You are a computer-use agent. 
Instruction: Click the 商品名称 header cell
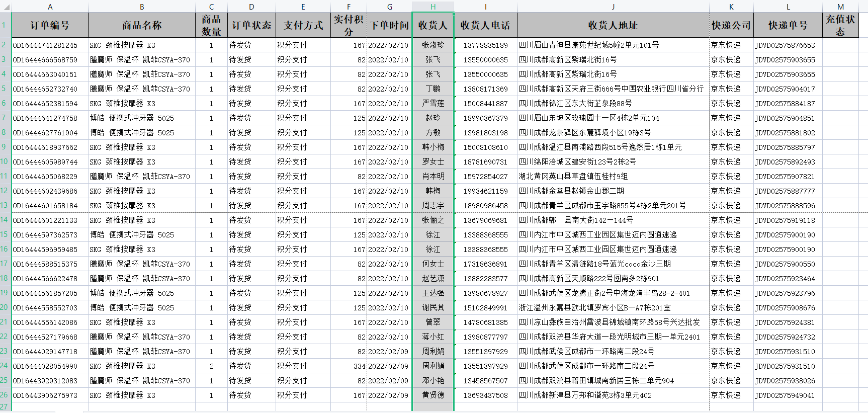pyautogui.click(x=142, y=25)
